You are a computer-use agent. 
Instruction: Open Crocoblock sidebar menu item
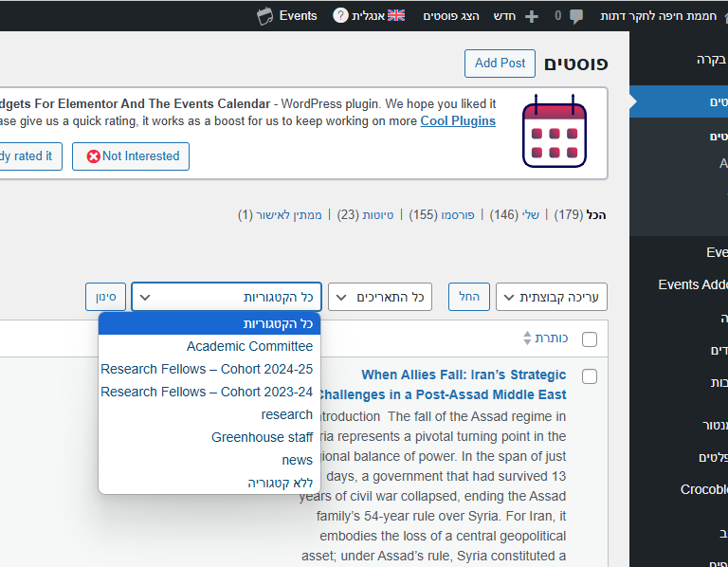(x=704, y=489)
